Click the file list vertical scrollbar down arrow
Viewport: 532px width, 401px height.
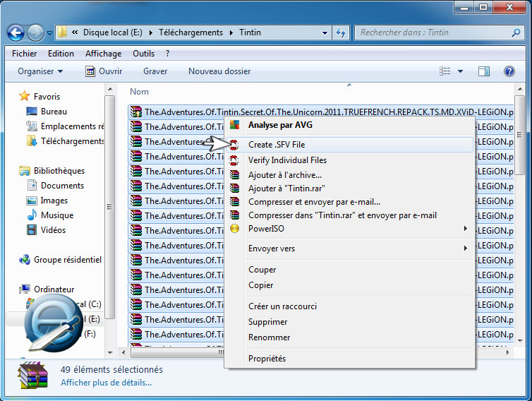(x=520, y=340)
